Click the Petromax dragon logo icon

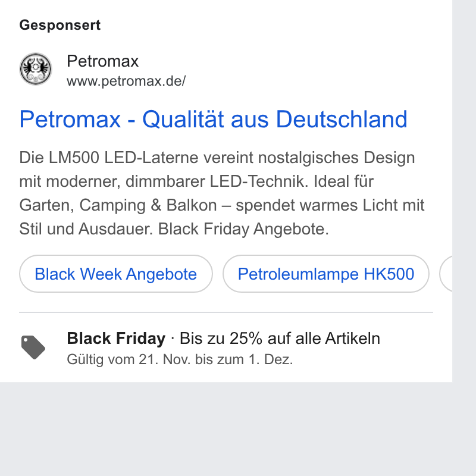tap(36, 69)
